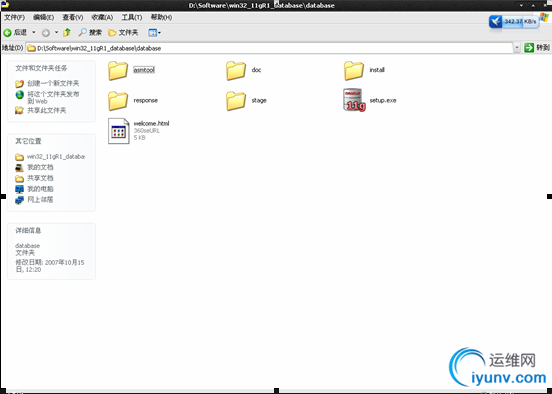Open the 帮助(H) menu

(161, 17)
